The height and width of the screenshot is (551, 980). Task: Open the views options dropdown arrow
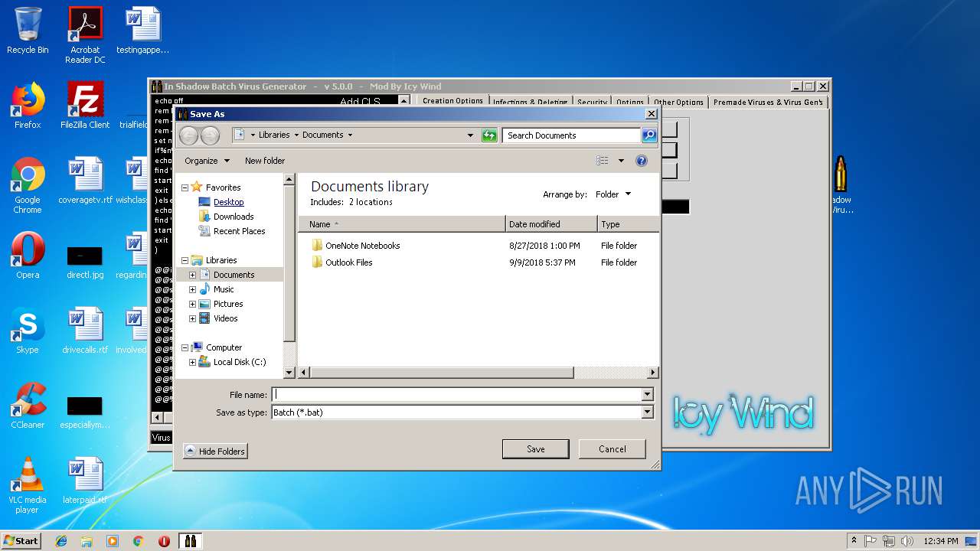pyautogui.click(x=621, y=161)
